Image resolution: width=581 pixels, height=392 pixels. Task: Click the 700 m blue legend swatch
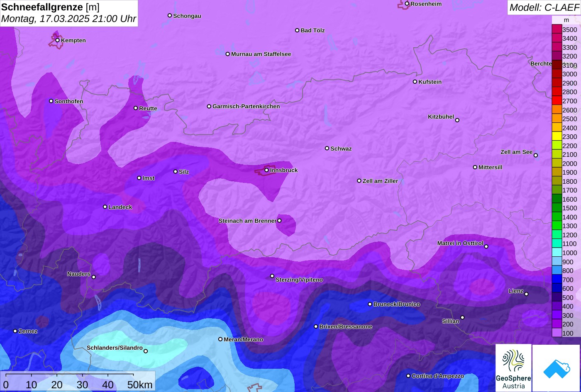tap(557, 280)
